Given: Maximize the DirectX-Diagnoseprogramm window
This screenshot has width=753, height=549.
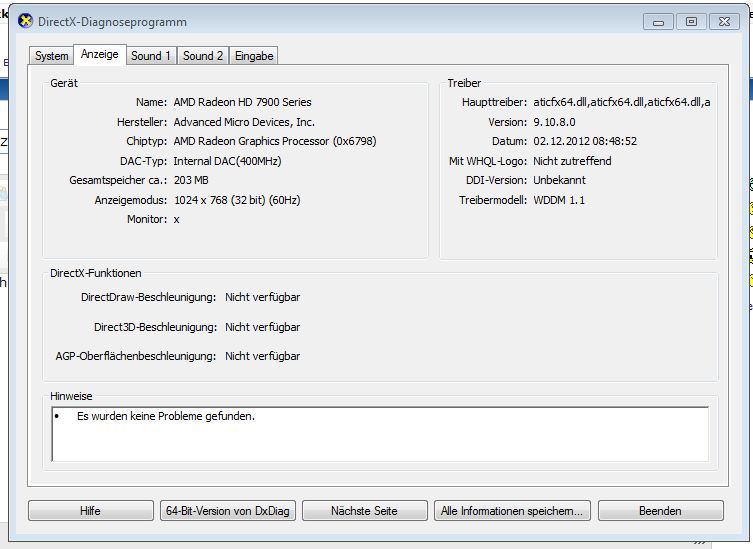Looking at the screenshot, I should tap(691, 22).
